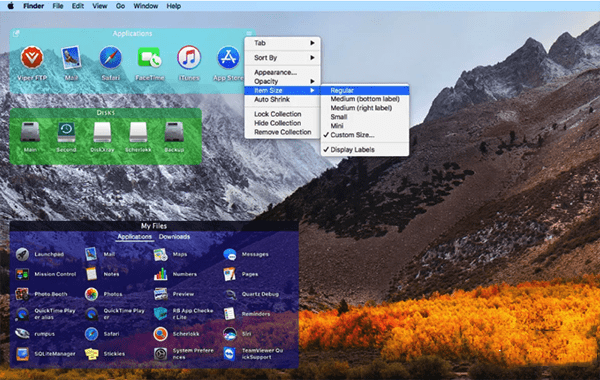The width and height of the screenshot is (600, 380).
Task: Open Viper FTP in Applications collection
Action: (32, 58)
